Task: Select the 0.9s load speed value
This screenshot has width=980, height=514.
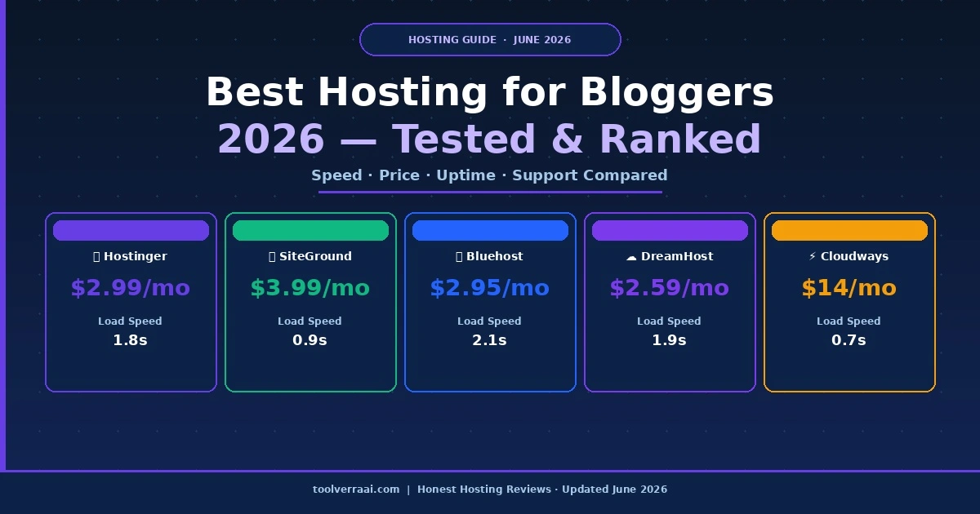Action: point(310,340)
